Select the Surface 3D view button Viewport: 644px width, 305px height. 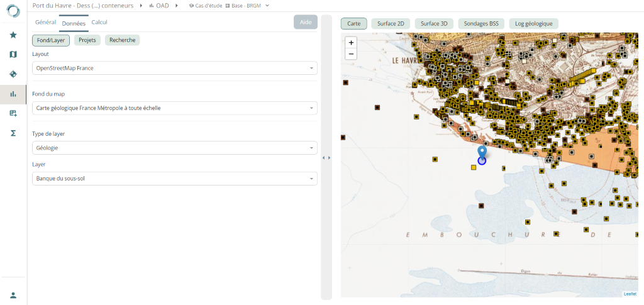point(434,23)
